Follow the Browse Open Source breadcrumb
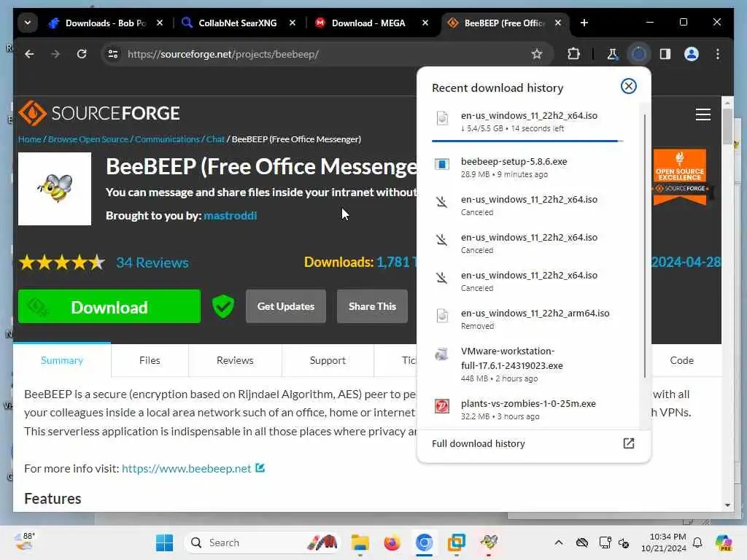 88,139
